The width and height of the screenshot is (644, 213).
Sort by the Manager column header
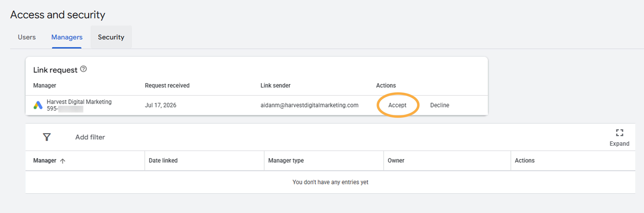45,160
